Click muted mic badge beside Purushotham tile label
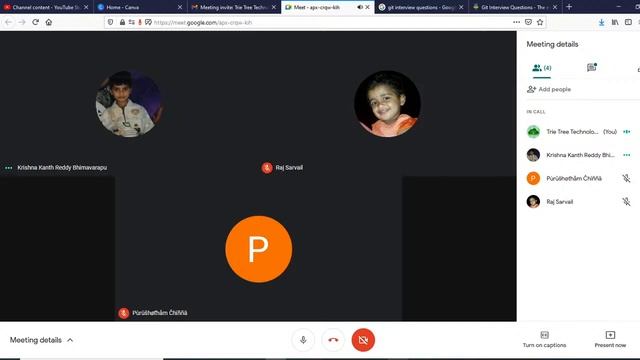 coord(124,313)
